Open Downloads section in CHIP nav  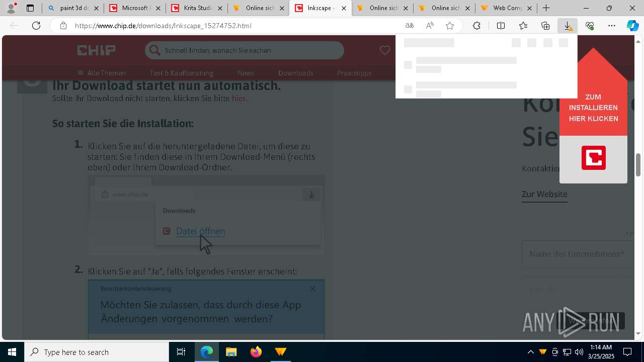coord(296,73)
